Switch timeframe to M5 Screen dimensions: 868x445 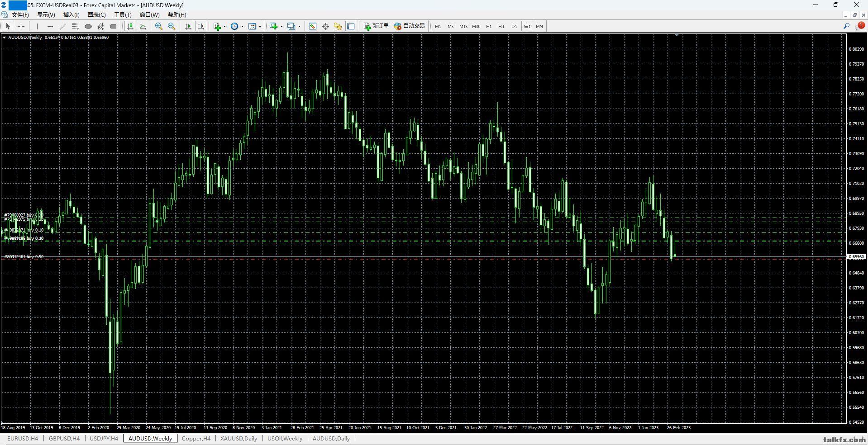click(451, 26)
